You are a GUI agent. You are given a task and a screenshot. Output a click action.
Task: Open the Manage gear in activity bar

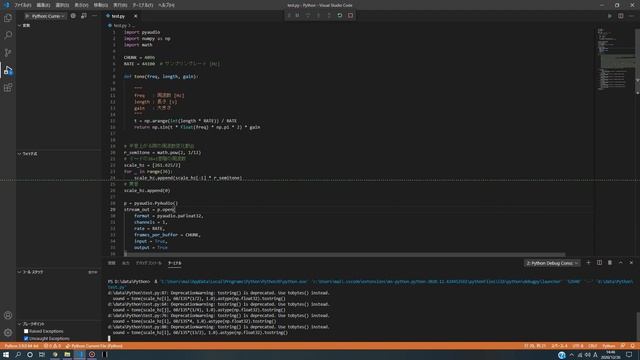8,333
